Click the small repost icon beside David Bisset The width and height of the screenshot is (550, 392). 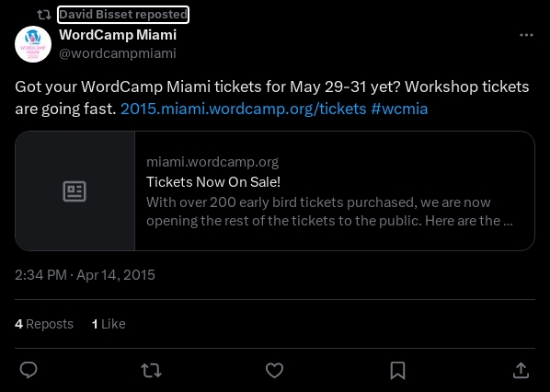44,15
